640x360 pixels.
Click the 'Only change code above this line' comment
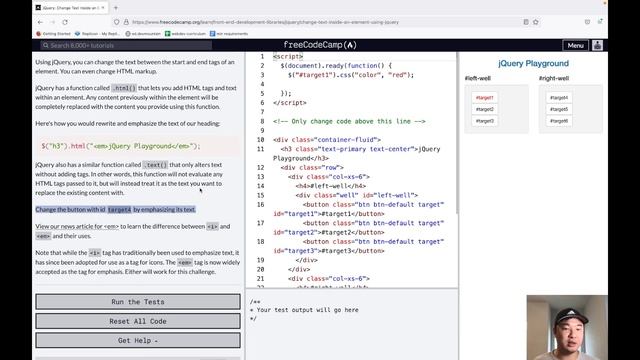coord(349,121)
